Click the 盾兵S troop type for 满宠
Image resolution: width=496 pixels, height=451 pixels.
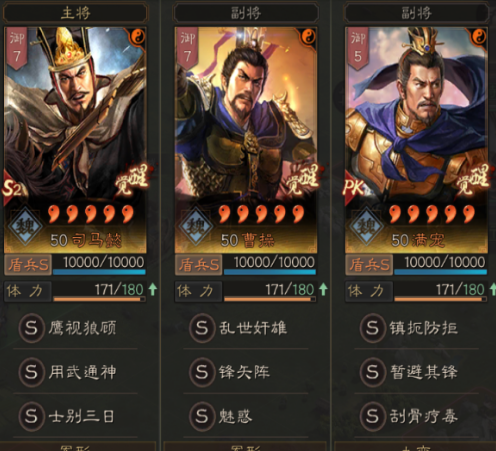click(369, 265)
